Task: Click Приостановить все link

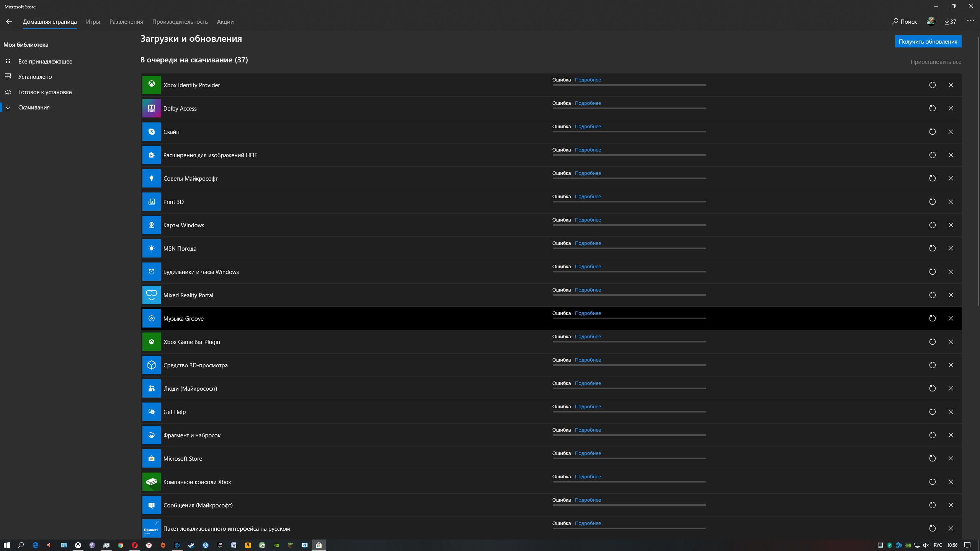Action: coord(936,62)
